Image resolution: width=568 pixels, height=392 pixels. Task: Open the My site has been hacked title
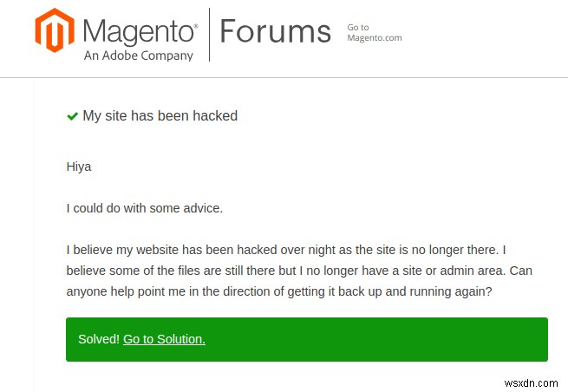tap(160, 115)
